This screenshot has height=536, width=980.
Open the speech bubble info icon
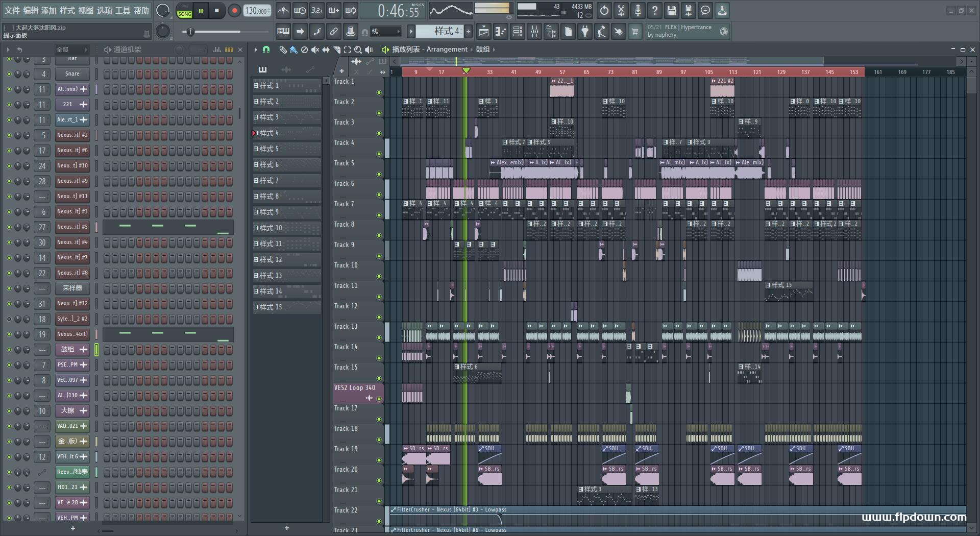[x=705, y=10]
